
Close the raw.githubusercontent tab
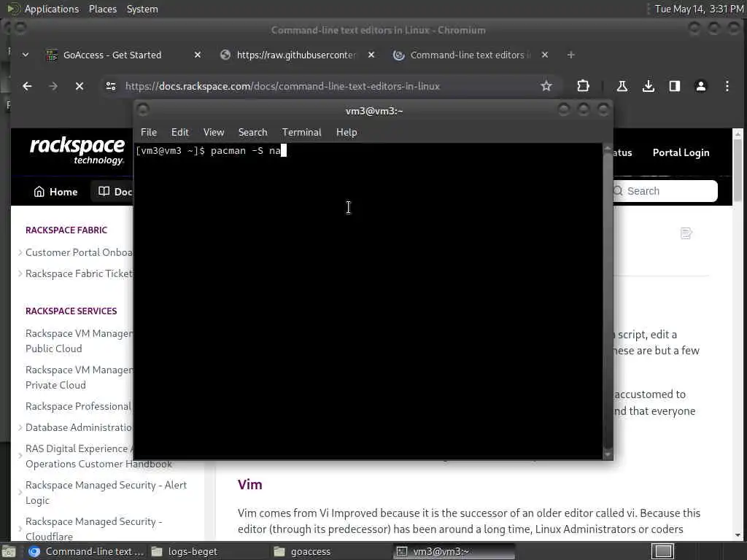click(371, 55)
